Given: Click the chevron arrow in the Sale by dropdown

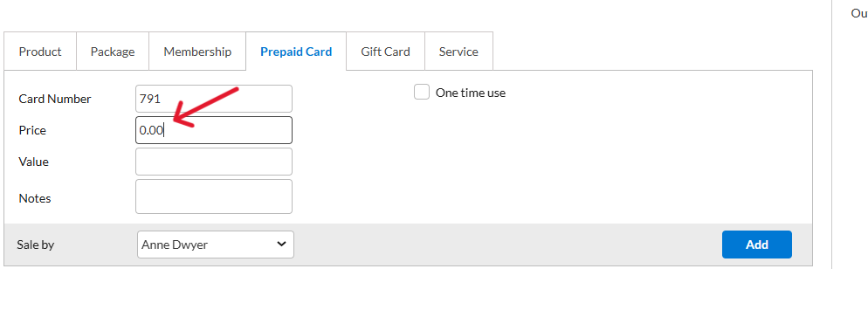Looking at the screenshot, I should pyautogui.click(x=281, y=244).
